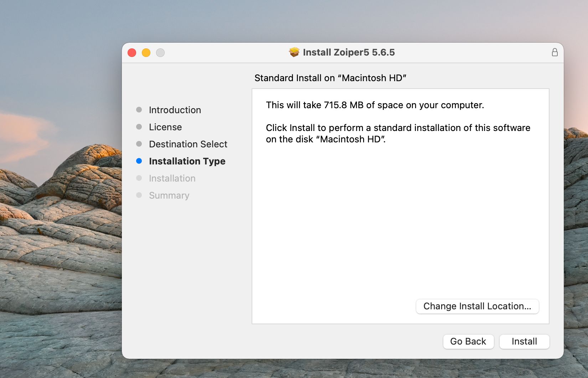
Task: Click the grayed Installation step bullet
Action: pos(139,178)
